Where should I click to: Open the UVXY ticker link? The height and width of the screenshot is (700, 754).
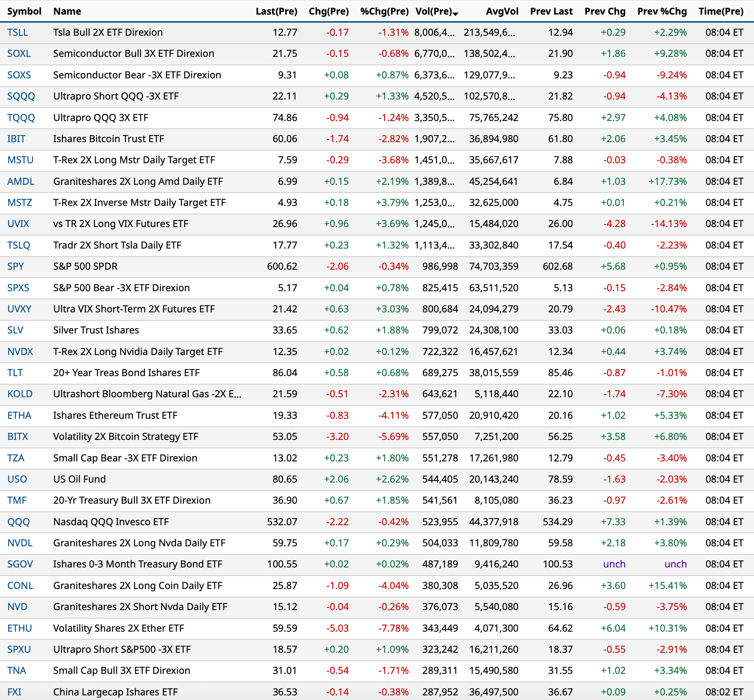pyautogui.click(x=19, y=309)
